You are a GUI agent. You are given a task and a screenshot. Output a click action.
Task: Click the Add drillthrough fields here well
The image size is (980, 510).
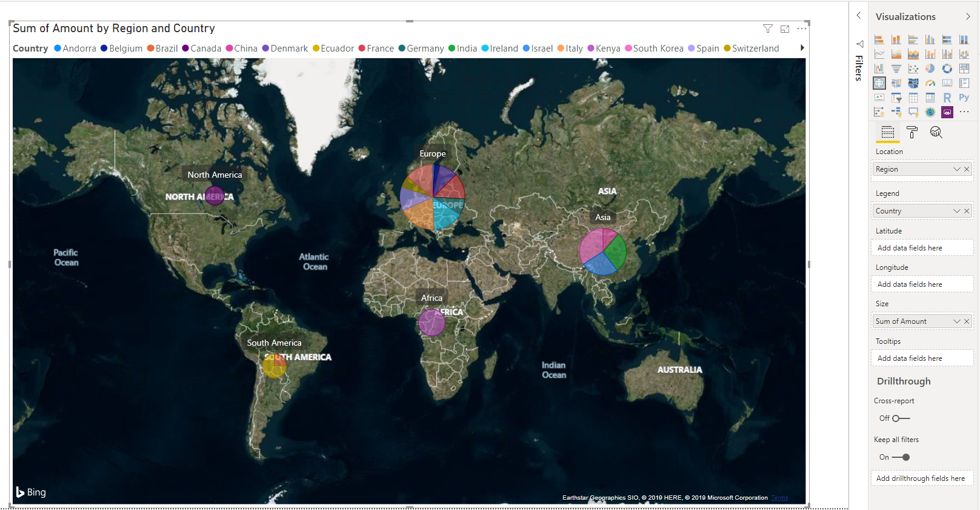pos(922,478)
